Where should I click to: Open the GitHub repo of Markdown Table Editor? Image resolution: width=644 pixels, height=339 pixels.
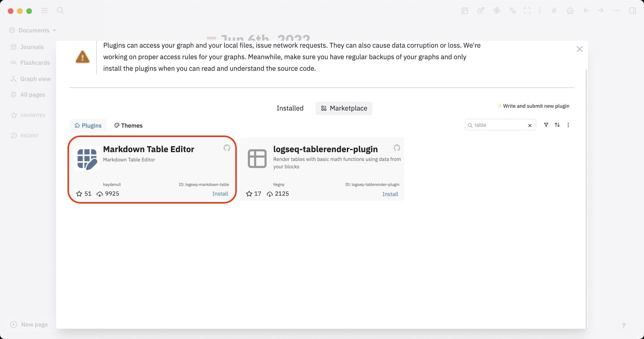click(227, 148)
